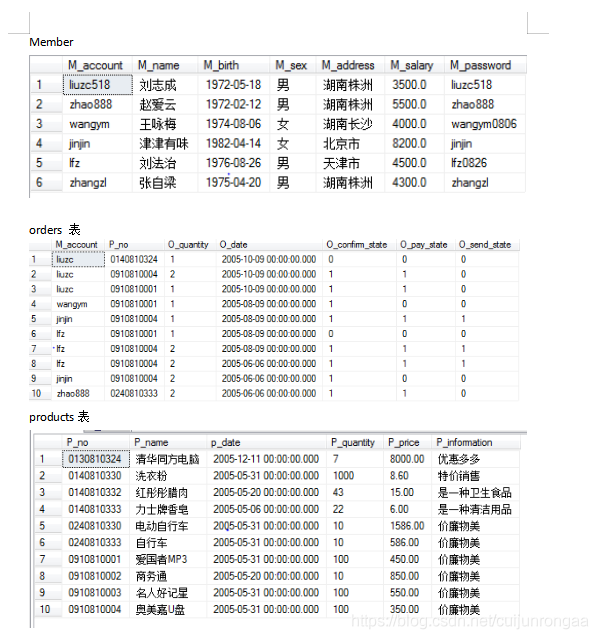598x639 pixels.
Task: Click product name 奥美嘉U盘
Action: tap(160, 609)
